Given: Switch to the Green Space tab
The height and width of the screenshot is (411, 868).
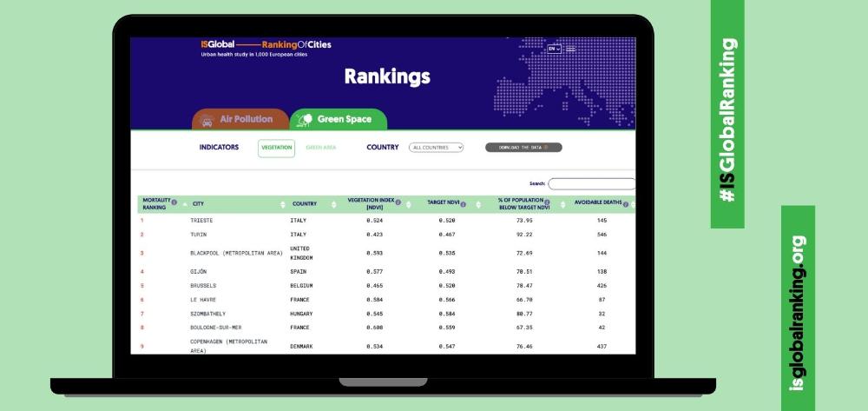Looking at the screenshot, I should [339, 119].
